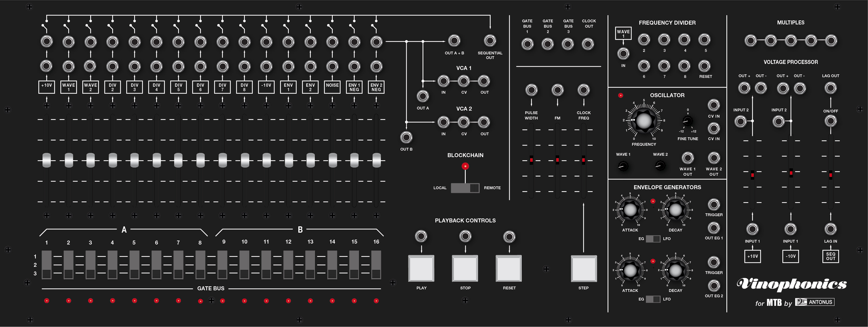
Task: Click the WAVE 1 OUT jack
Action: [x=687, y=158]
